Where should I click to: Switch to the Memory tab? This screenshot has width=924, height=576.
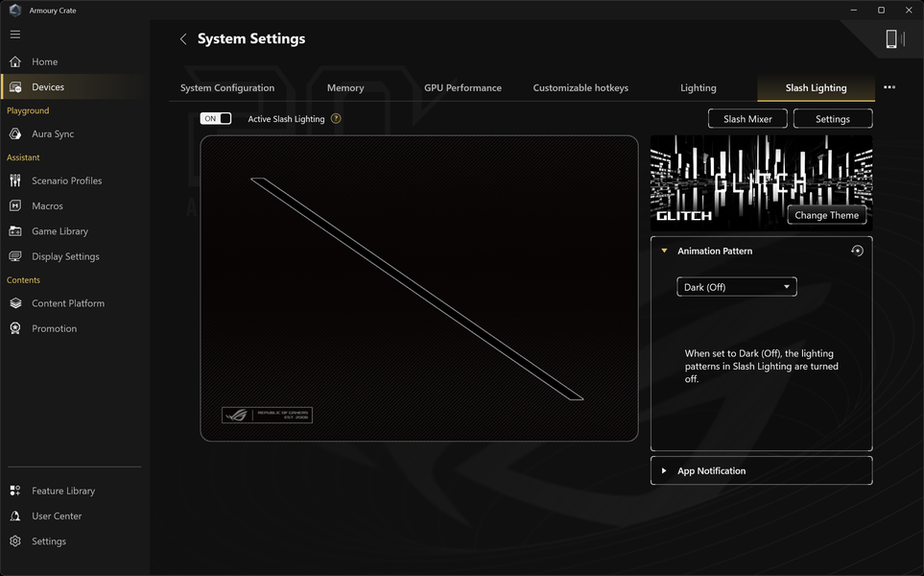coord(345,88)
